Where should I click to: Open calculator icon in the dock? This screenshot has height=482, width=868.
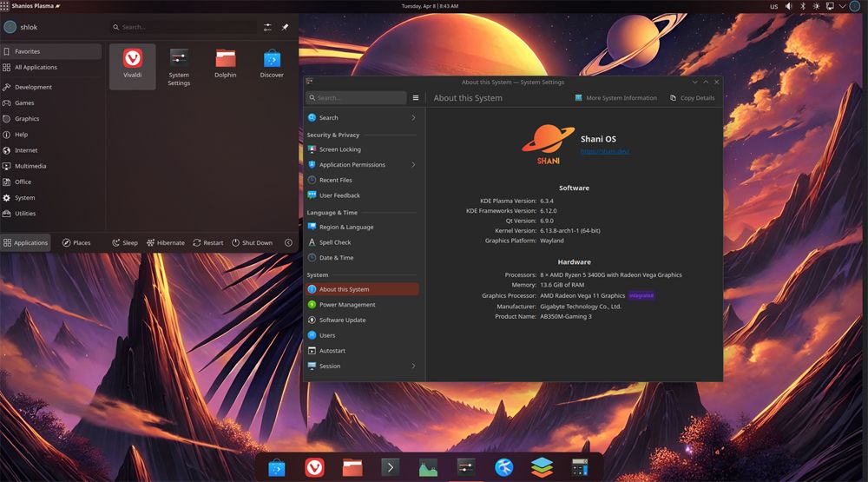[580, 468]
